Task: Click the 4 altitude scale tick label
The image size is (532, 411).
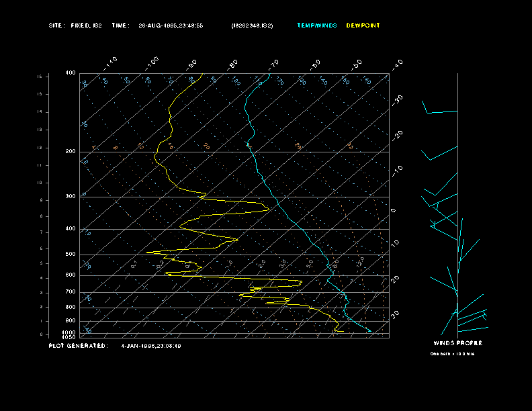Action: point(42,278)
